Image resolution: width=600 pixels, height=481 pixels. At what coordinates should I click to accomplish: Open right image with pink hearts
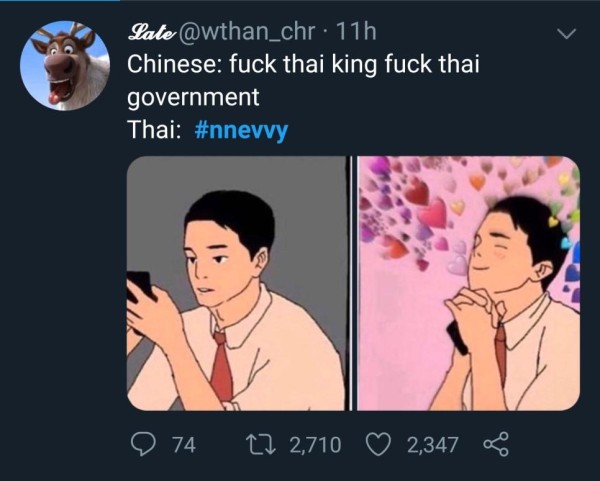[469, 283]
